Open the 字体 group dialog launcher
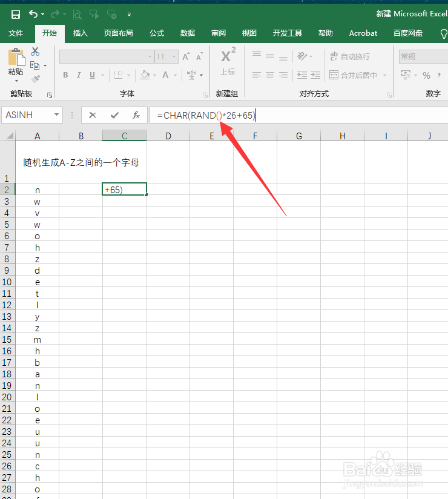 click(x=205, y=95)
